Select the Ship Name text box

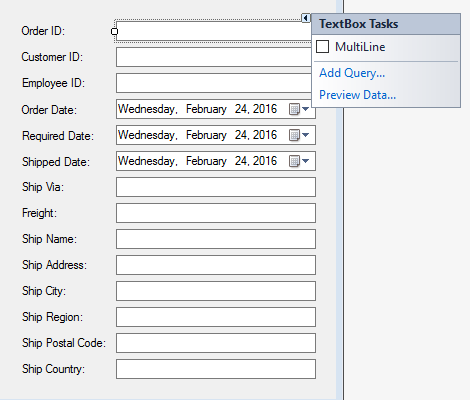click(x=216, y=239)
